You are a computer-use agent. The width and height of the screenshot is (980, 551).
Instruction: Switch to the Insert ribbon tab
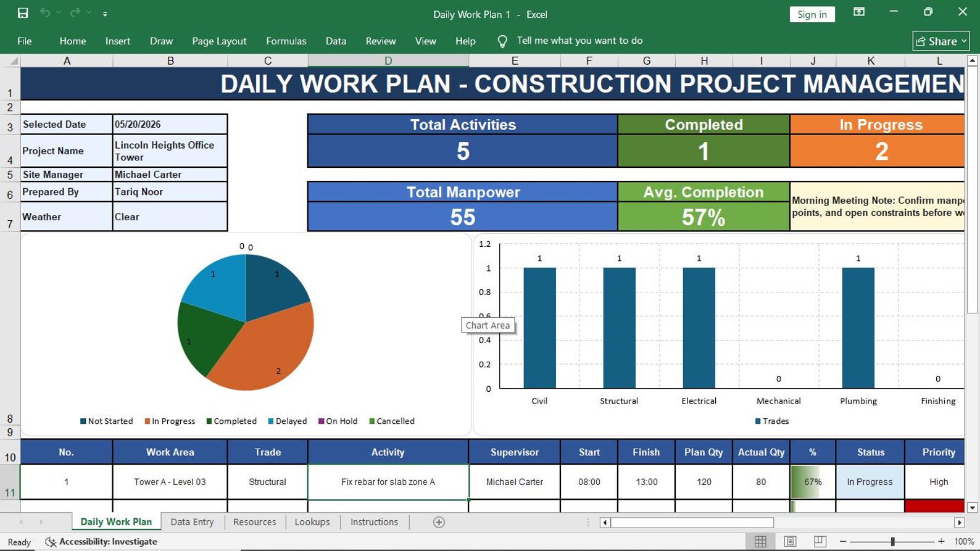[x=118, y=41]
